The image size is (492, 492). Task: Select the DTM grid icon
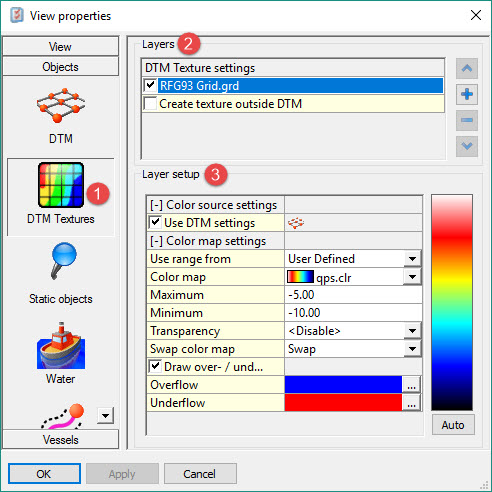click(61, 106)
